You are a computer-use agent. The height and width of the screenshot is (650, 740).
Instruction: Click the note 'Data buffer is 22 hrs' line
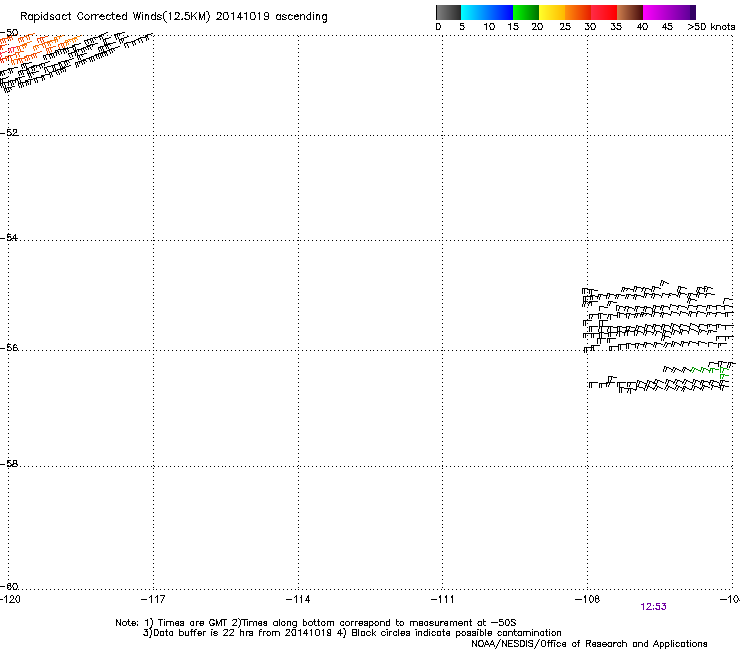coord(352,633)
